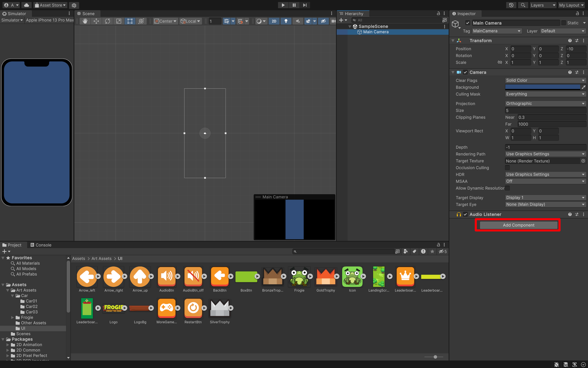This screenshot has height=368, width=588.
Task: Toggle scene visibility hidden-objects icon
Action: pos(323,21)
